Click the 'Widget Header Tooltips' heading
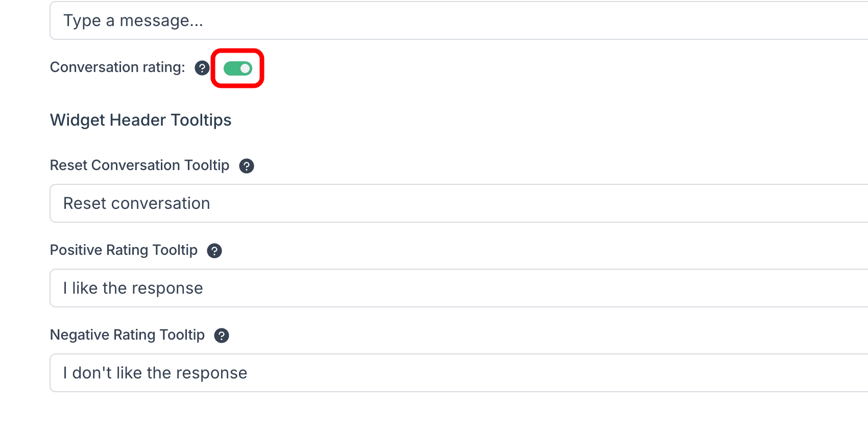This screenshot has height=429, width=868. (x=140, y=120)
